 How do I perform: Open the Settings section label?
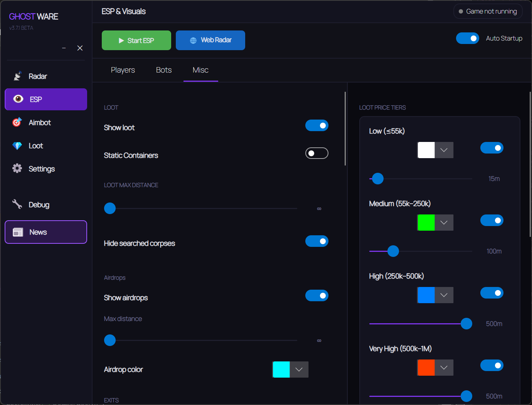pos(42,169)
